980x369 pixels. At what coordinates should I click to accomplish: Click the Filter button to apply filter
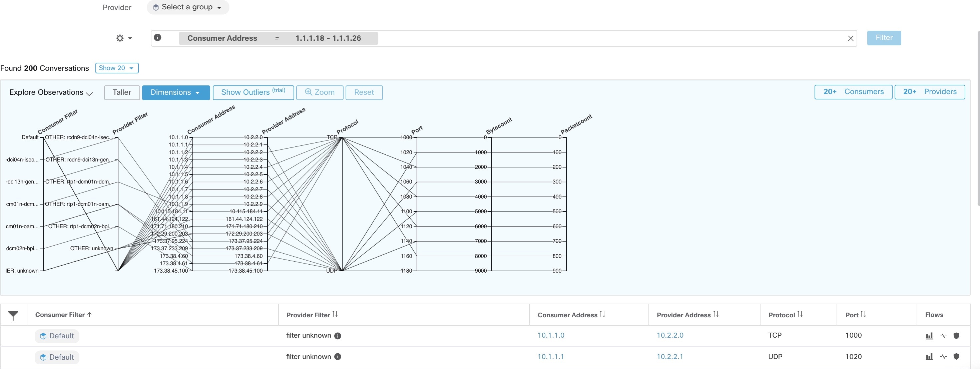884,37
